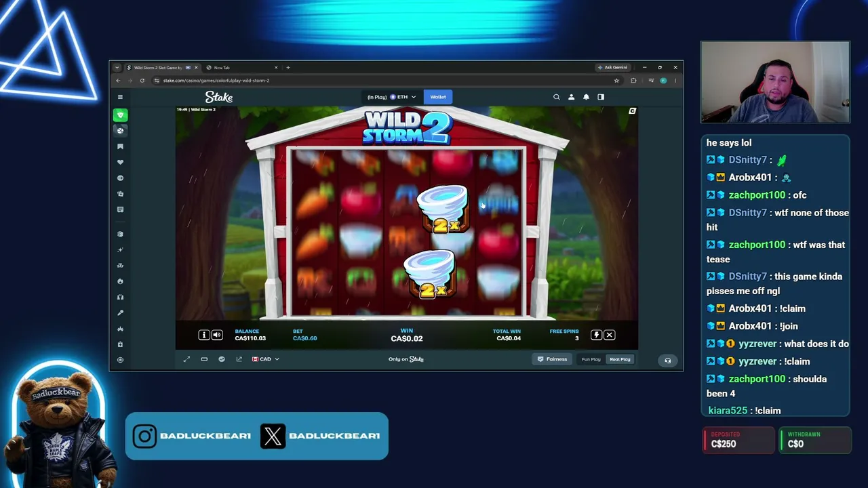Viewport: 868px width, 488px height.
Task: Click the Deposited C$250 panel
Action: coord(738,440)
